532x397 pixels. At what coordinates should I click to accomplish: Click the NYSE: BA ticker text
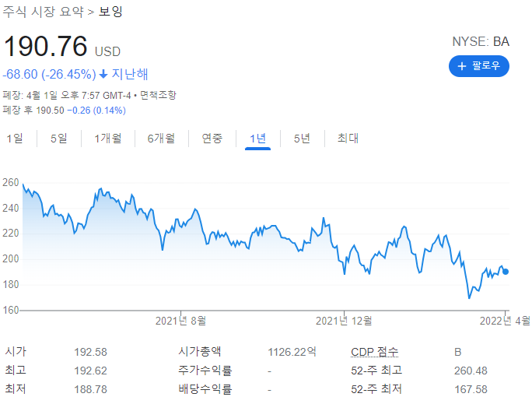pos(481,42)
